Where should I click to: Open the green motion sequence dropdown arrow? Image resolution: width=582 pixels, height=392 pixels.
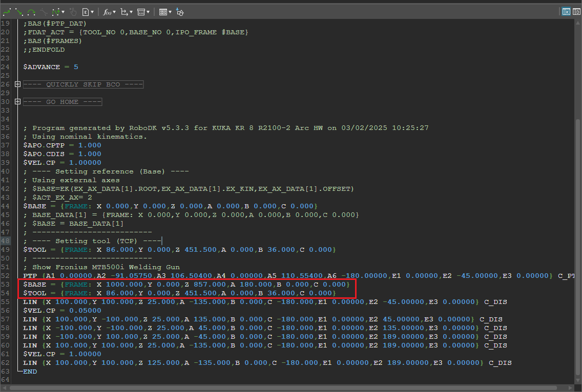tap(63, 11)
